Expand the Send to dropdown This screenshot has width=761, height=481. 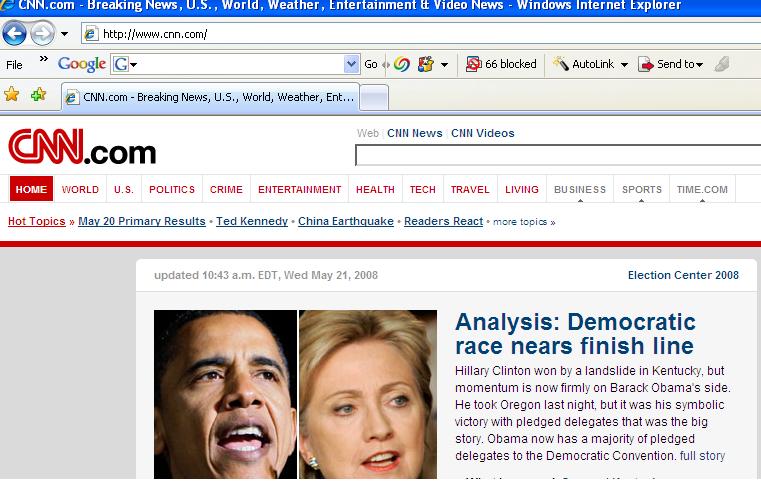coord(699,65)
